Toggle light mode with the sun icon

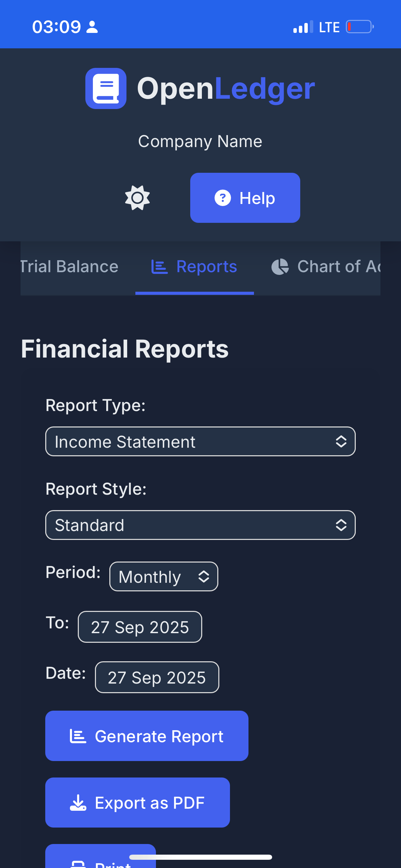pyautogui.click(x=137, y=198)
